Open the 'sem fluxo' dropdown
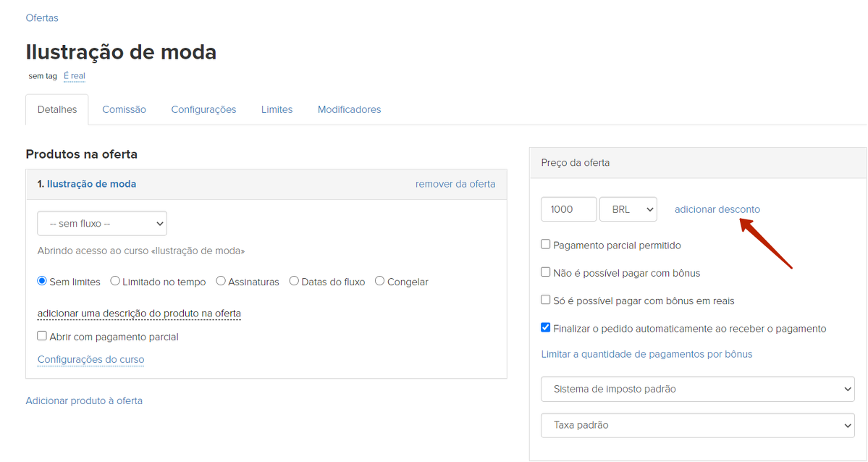 [x=102, y=224]
